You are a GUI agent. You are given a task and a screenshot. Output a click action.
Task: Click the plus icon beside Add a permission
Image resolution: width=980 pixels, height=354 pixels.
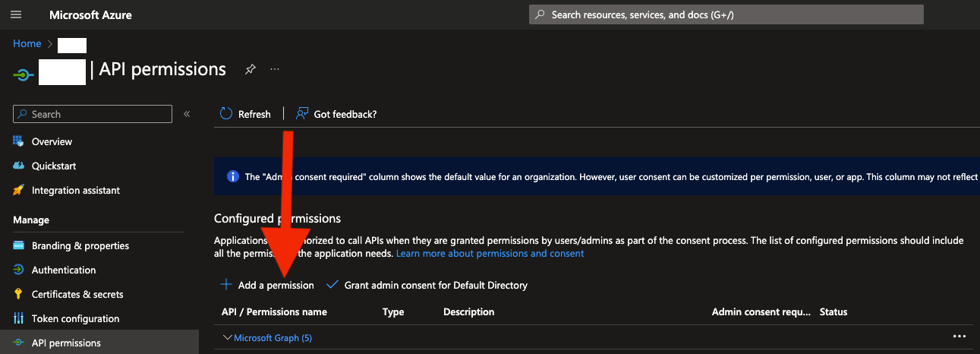pyautogui.click(x=225, y=285)
